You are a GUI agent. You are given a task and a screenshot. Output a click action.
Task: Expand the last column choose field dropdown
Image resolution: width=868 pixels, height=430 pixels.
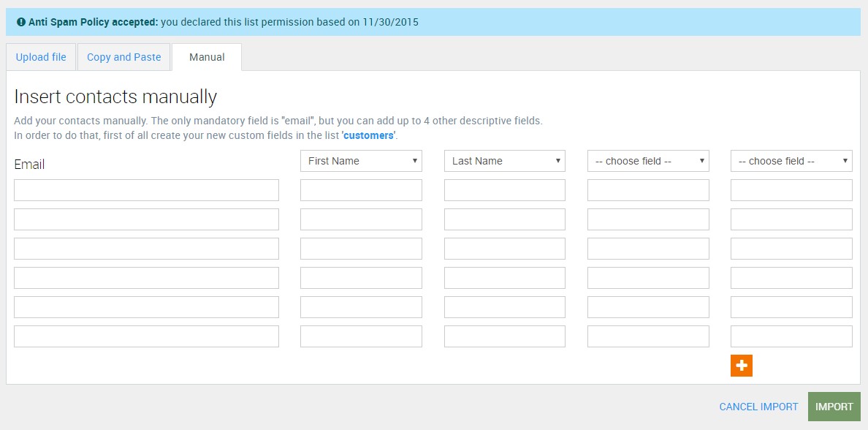click(791, 161)
